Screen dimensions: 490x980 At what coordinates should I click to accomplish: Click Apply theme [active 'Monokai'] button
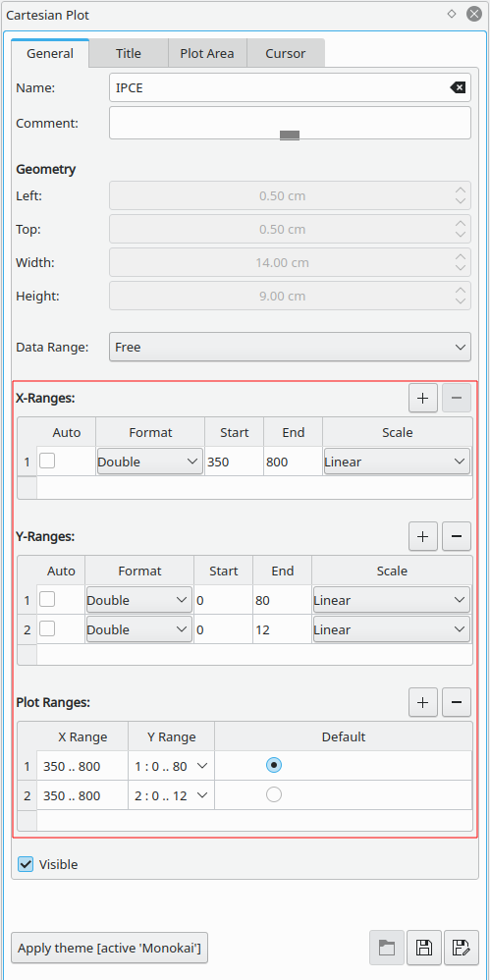click(x=109, y=949)
